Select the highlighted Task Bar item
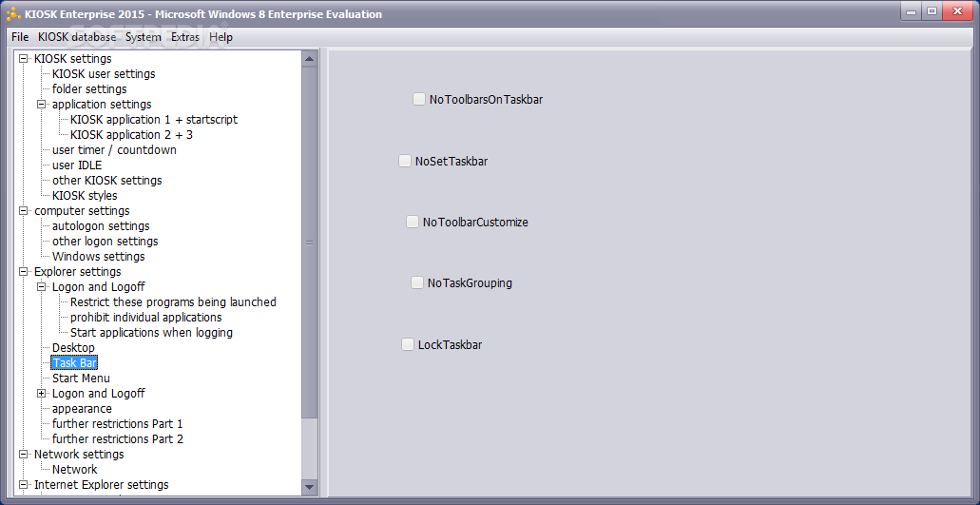980x505 pixels. 74,362
